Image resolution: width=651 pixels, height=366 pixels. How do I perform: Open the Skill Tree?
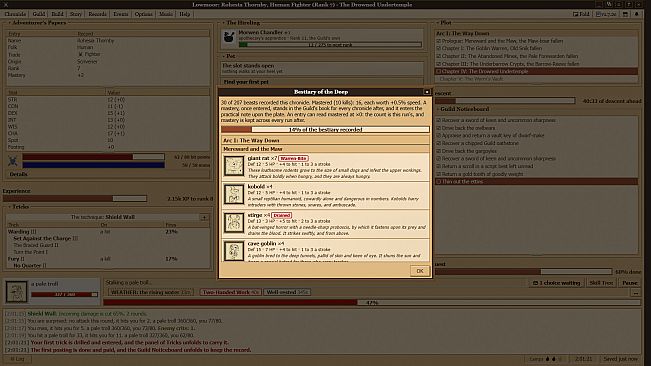[601, 283]
